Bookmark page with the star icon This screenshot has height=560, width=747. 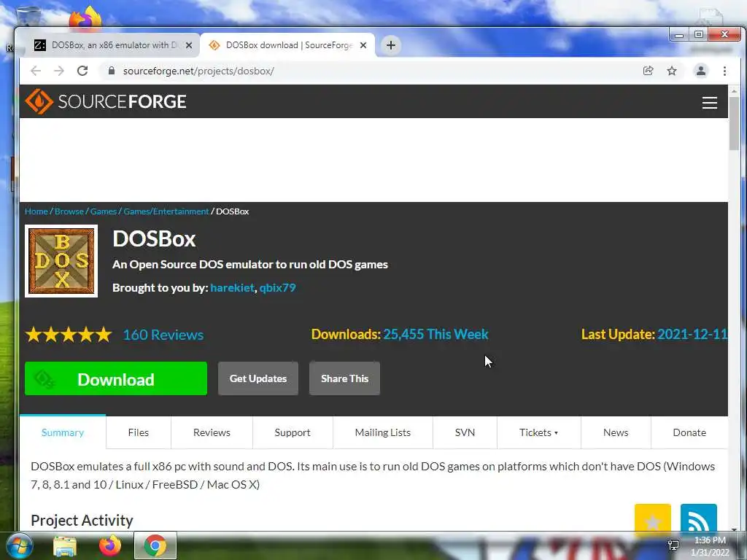pos(672,71)
